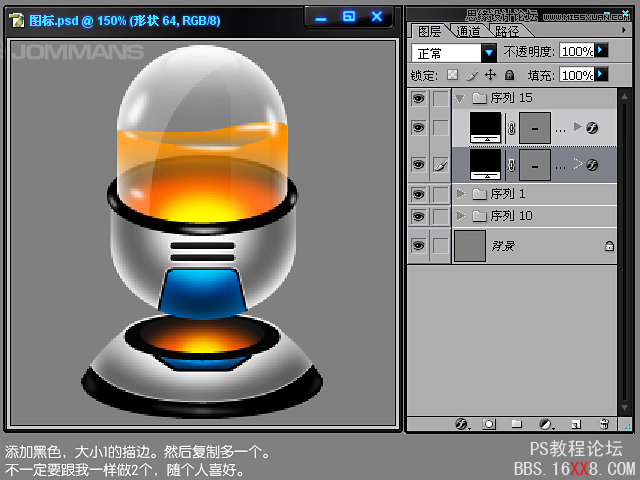Open the blend mode 正常 dropdown
Viewport: 640px width, 480px height.
click(489, 52)
